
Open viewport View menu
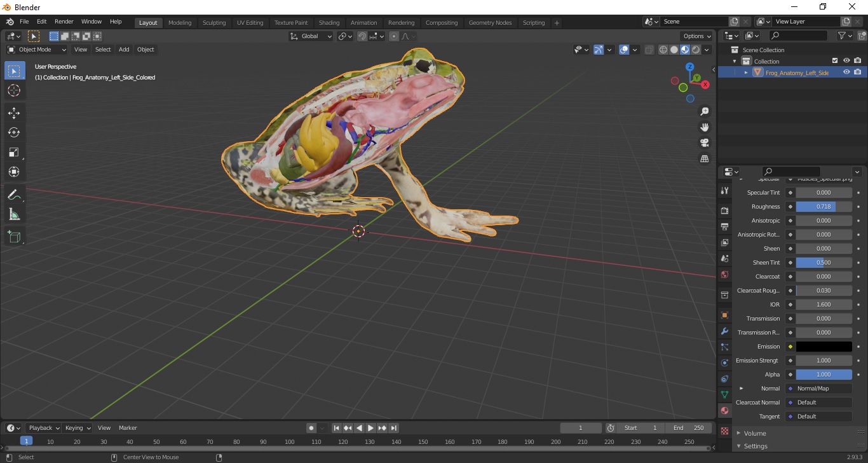[81, 50]
